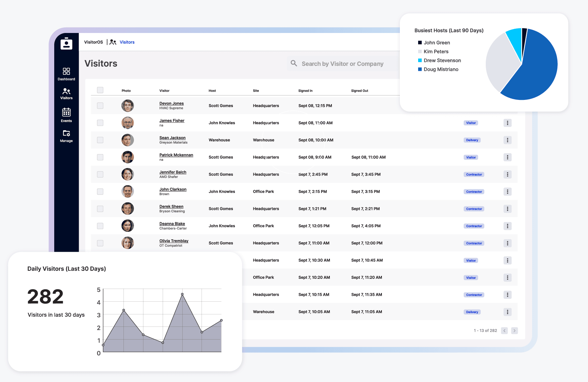Click the search magnifier icon
This screenshot has width=588, height=382.
tap(293, 63)
